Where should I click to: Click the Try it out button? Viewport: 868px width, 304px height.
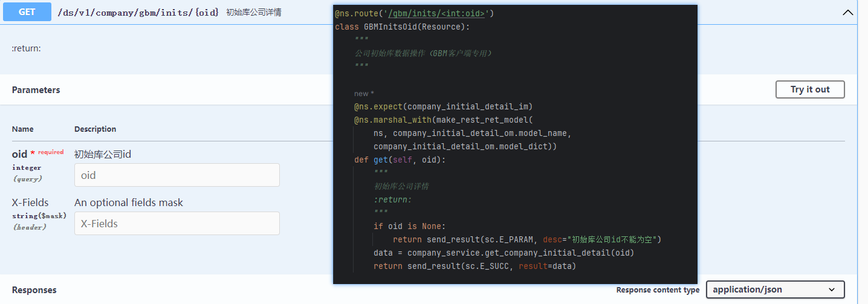809,89
